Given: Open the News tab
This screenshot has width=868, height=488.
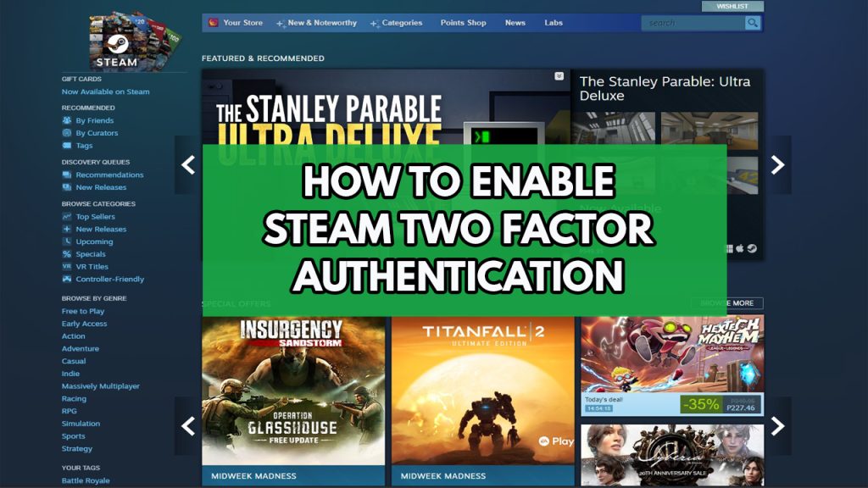Looking at the screenshot, I should point(515,23).
